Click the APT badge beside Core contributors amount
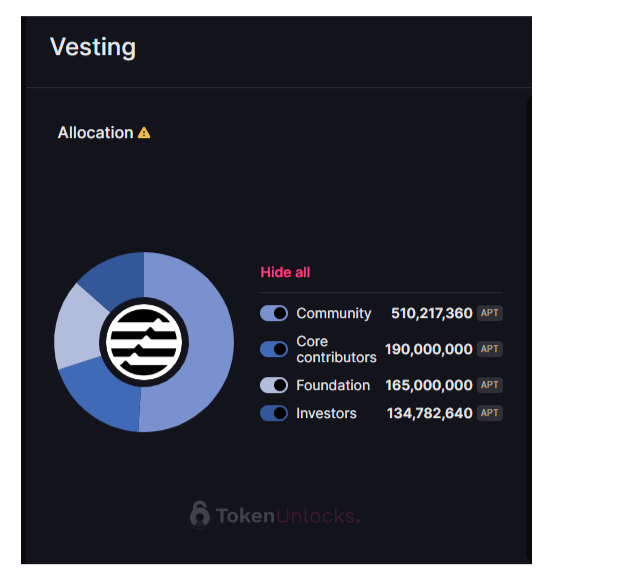The width and height of the screenshot is (630, 569). click(x=490, y=349)
